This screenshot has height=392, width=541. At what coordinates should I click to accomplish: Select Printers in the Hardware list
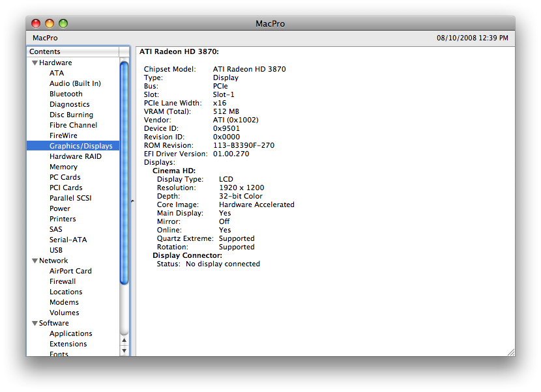63,219
